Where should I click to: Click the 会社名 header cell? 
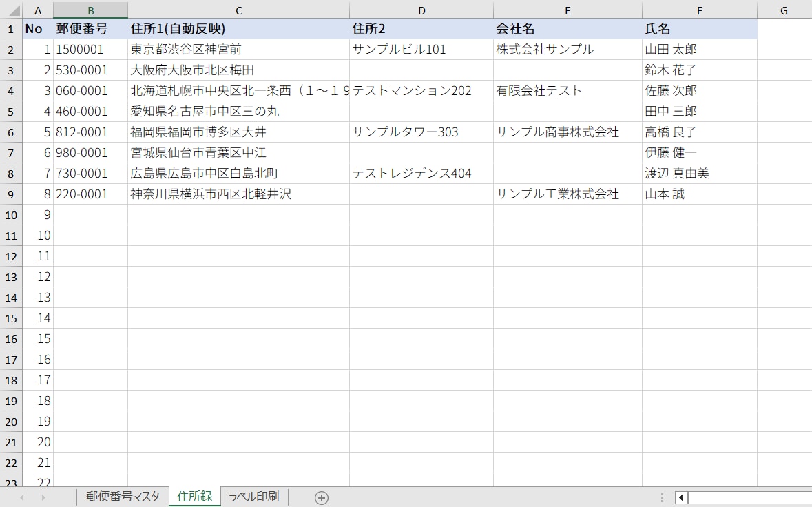(x=568, y=29)
